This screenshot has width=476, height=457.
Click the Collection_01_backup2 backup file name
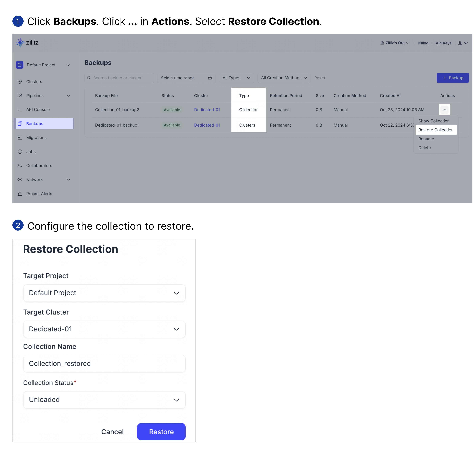[117, 110]
